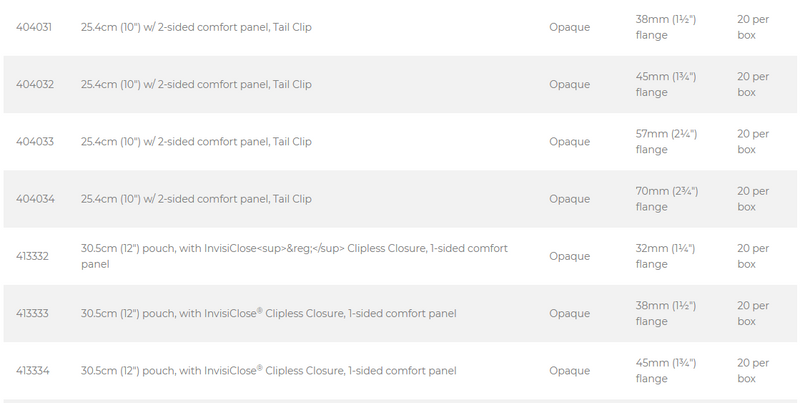Select Opaque in the 413333 row
800x403 pixels.
point(569,313)
